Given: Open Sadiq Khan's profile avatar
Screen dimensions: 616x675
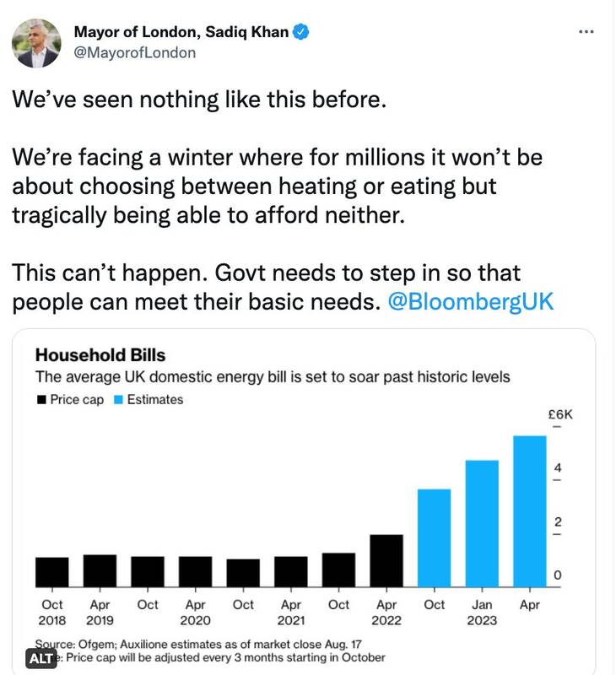Looking at the screenshot, I should [x=36, y=43].
